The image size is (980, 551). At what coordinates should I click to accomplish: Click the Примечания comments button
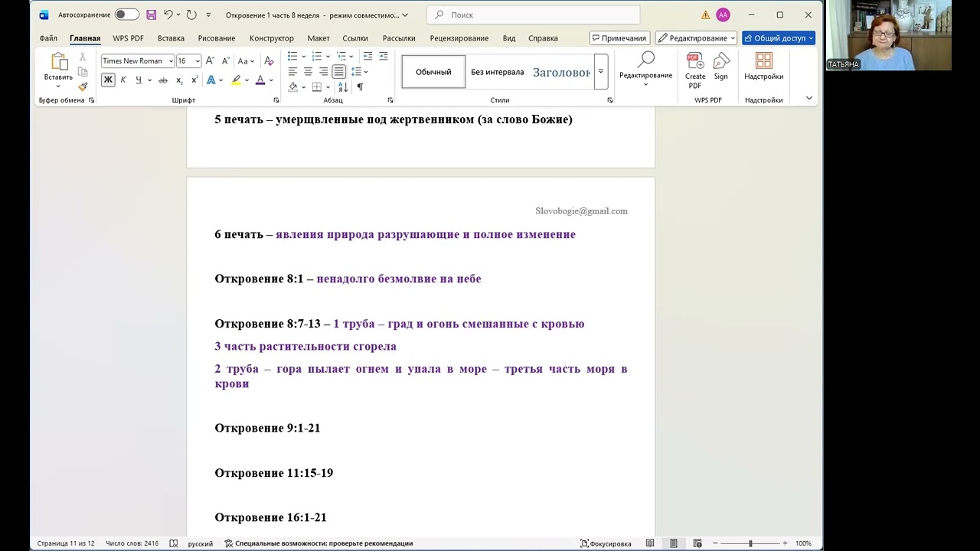tap(619, 38)
